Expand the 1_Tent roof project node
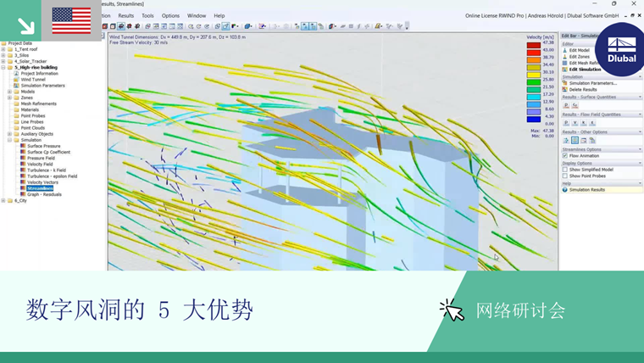The height and width of the screenshot is (363, 644). pyautogui.click(x=3, y=49)
